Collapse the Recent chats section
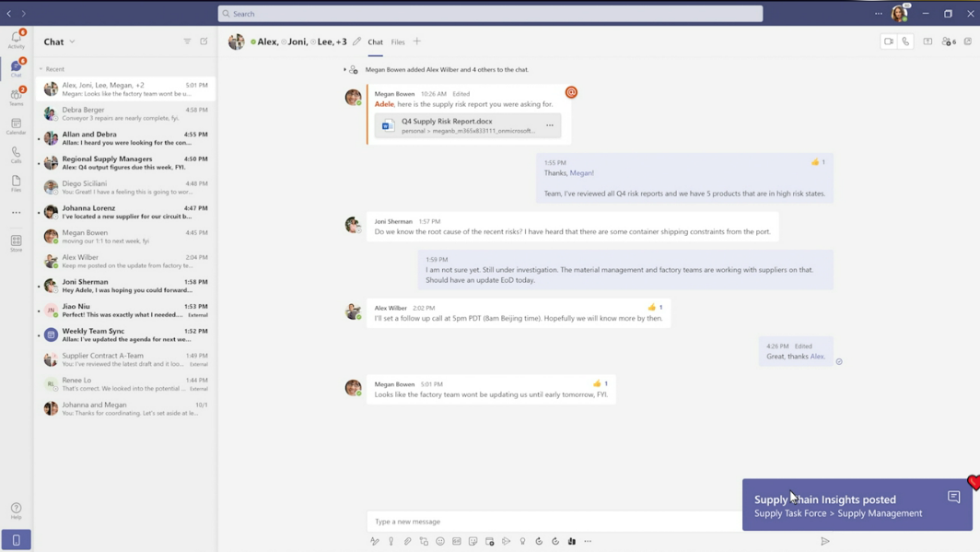Screen dimensions: 980x552 41,69
